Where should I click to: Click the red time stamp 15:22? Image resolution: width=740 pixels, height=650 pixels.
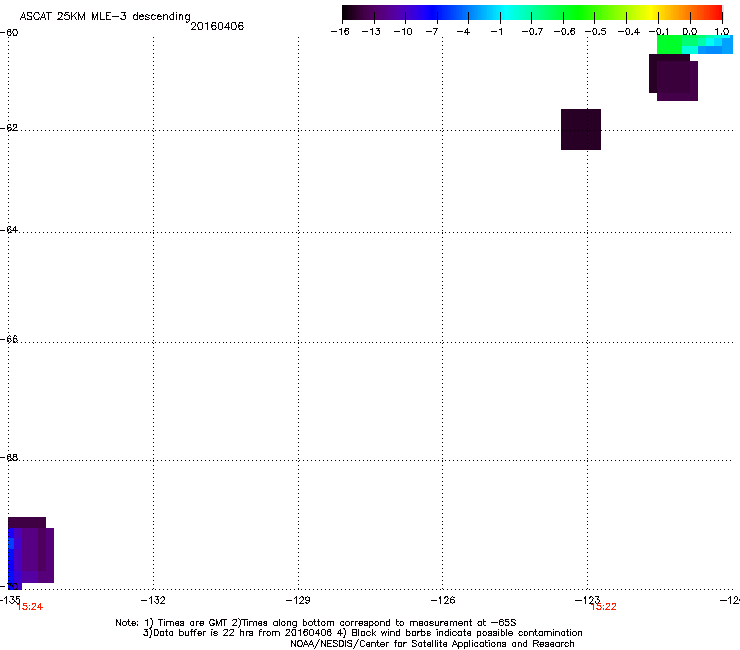(x=604, y=607)
